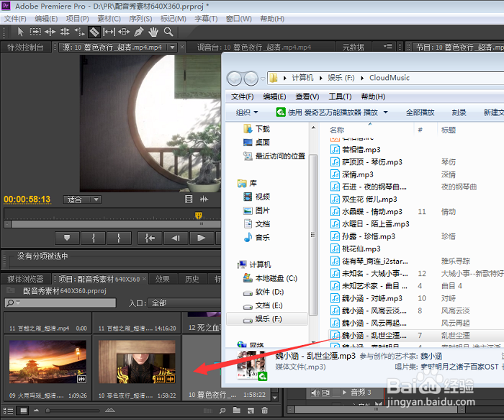Screen dimensions: 504x420
Task: Open the 入口 全部 dropdown
Action: coord(185,303)
